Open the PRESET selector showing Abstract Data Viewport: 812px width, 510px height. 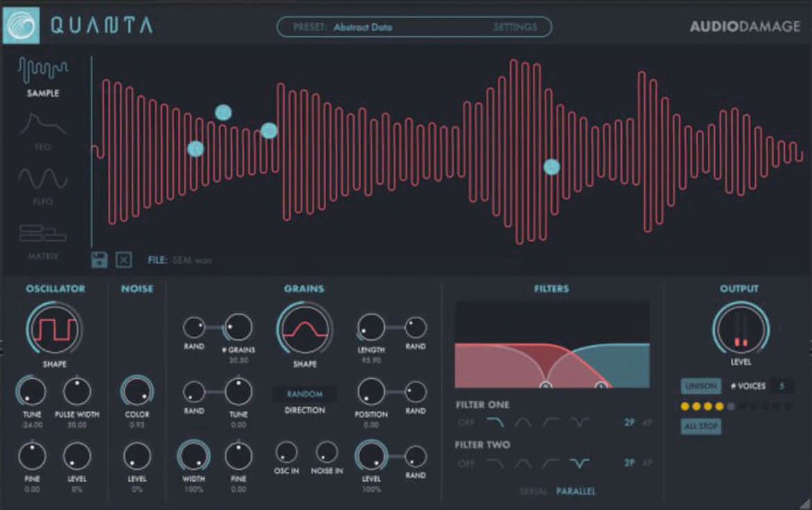(362, 27)
